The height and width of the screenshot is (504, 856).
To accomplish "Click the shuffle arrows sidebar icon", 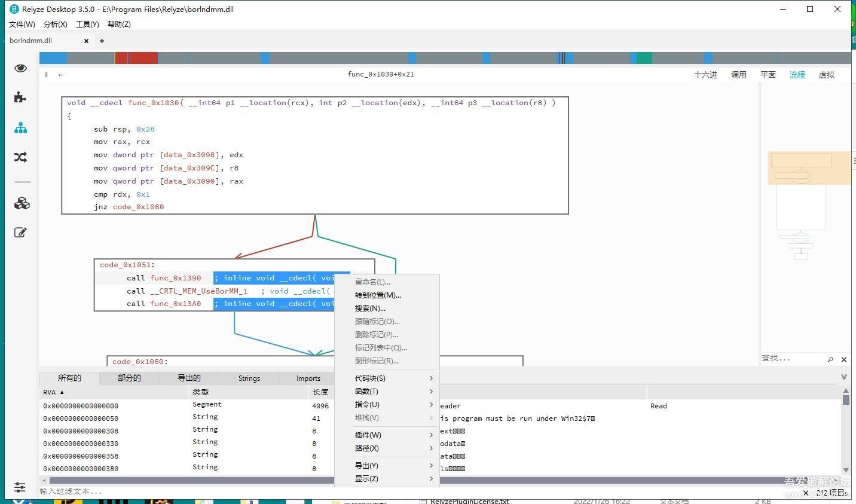I will (x=20, y=157).
